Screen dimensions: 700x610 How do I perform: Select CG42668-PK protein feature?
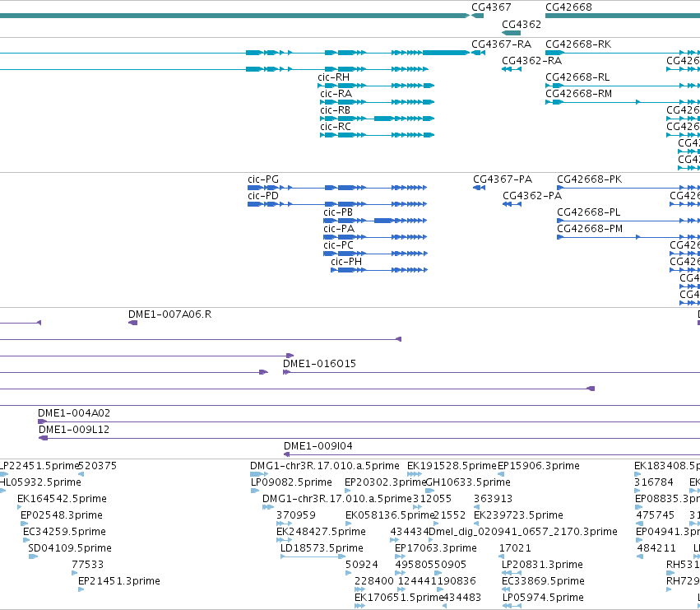(x=628, y=188)
